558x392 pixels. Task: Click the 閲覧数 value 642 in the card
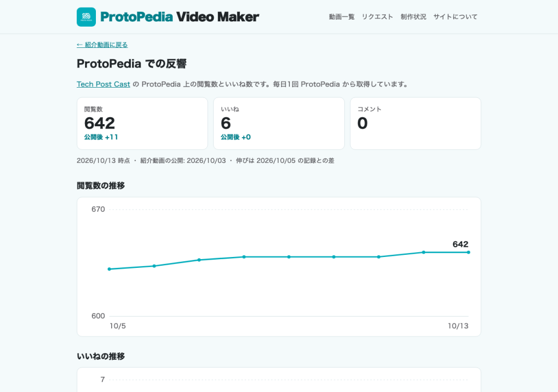point(100,123)
